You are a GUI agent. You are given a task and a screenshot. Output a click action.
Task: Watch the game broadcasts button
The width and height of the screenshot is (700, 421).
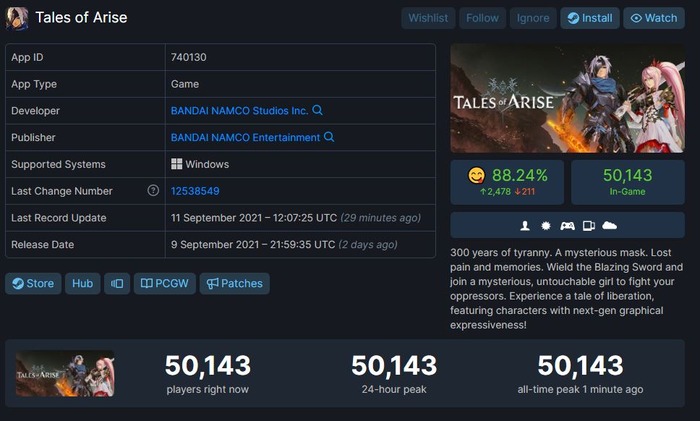click(654, 18)
